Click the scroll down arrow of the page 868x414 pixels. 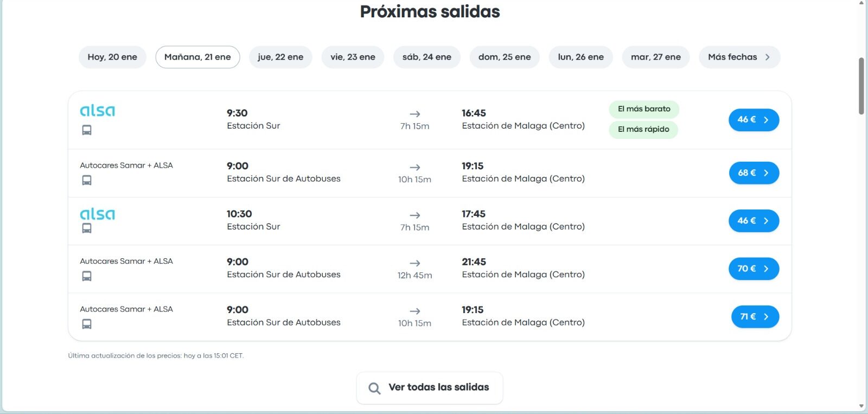[x=861, y=406]
